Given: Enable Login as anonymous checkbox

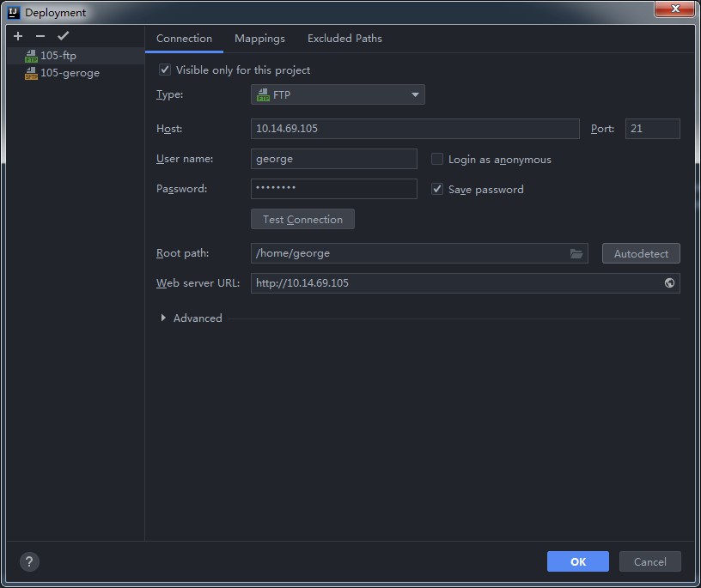Looking at the screenshot, I should point(437,160).
